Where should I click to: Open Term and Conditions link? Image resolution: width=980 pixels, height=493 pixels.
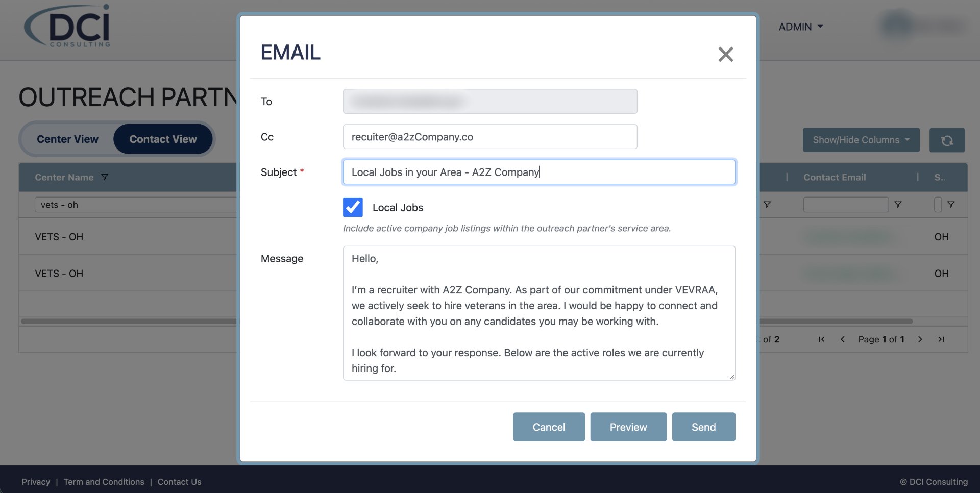pos(104,482)
